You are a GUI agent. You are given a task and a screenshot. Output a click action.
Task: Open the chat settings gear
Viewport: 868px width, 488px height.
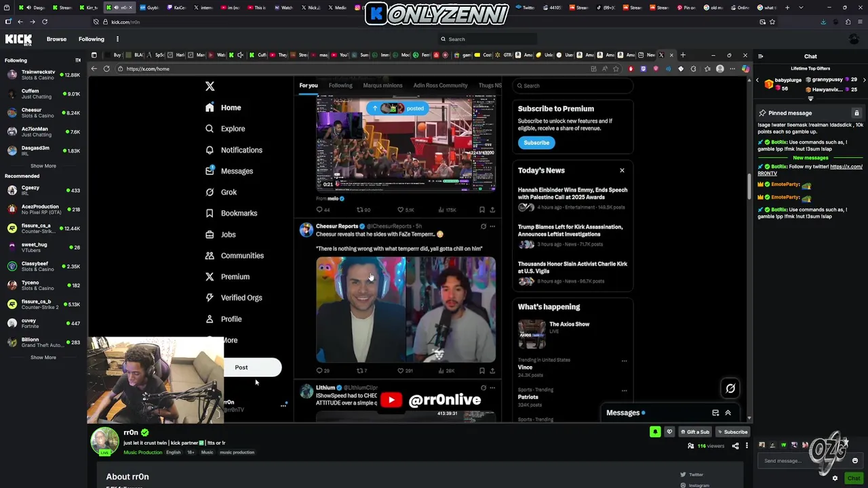[x=835, y=479]
